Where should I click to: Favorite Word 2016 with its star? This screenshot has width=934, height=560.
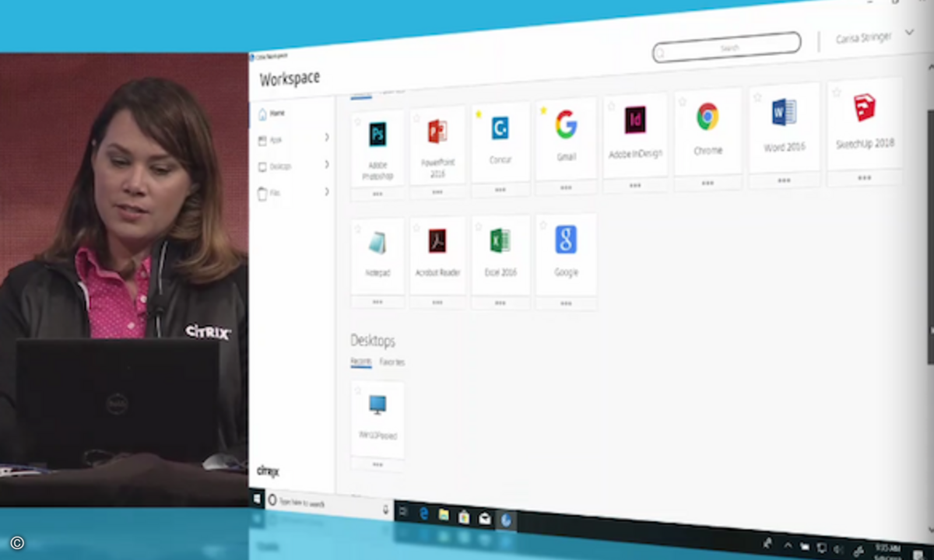[x=757, y=97]
